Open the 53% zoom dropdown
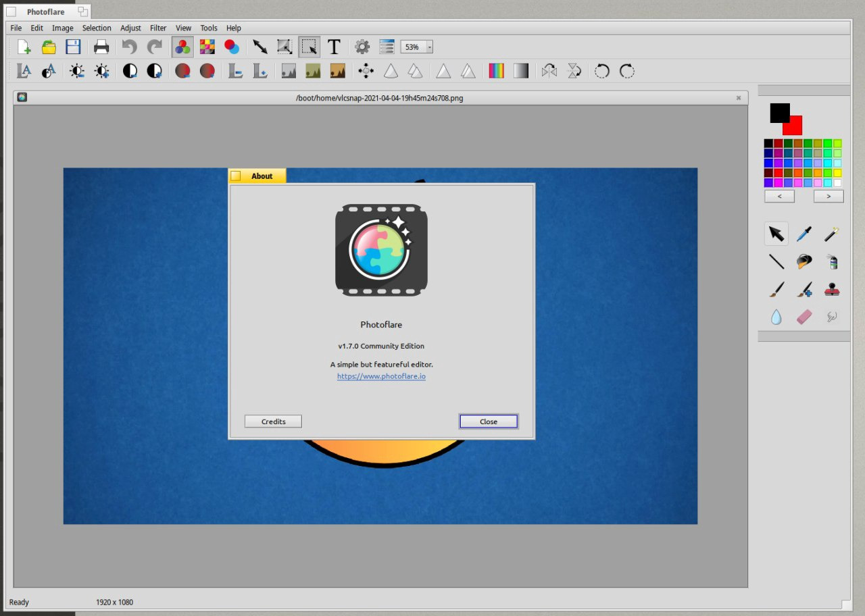The image size is (865, 616). click(x=429, y=47)
